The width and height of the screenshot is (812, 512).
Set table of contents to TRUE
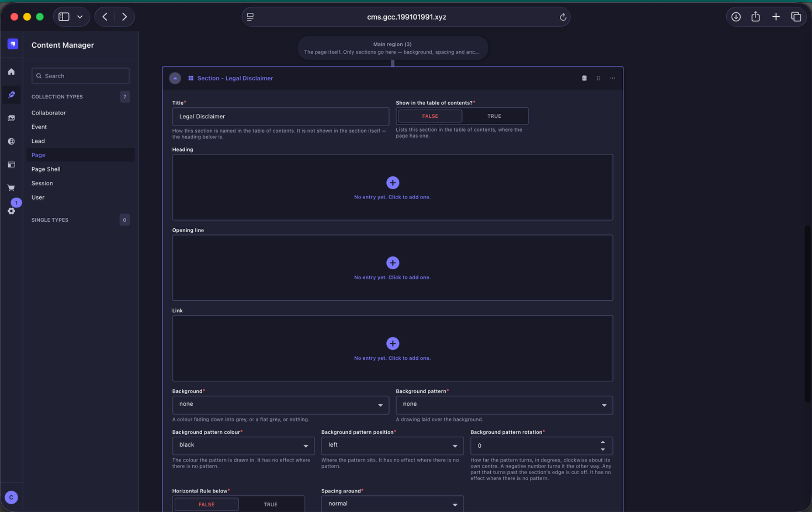click(494, 116)
